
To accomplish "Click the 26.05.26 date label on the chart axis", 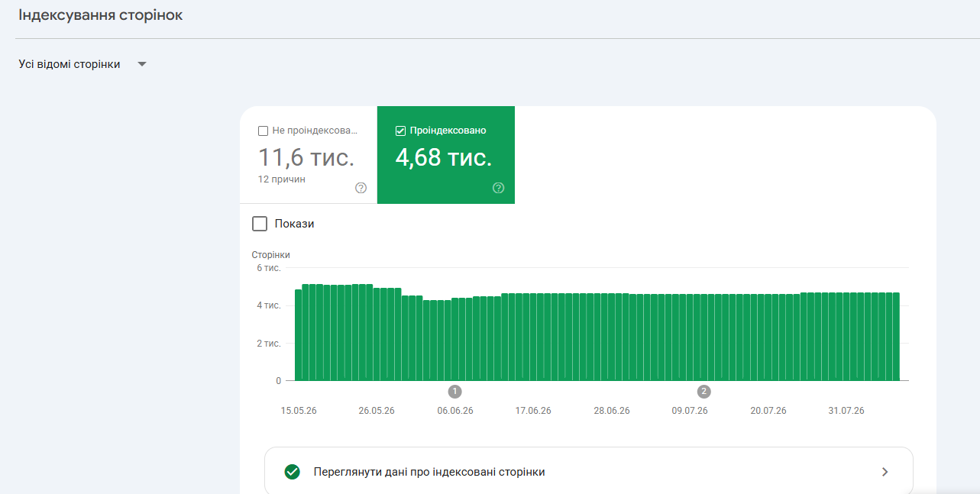I will tap(377, 411).
